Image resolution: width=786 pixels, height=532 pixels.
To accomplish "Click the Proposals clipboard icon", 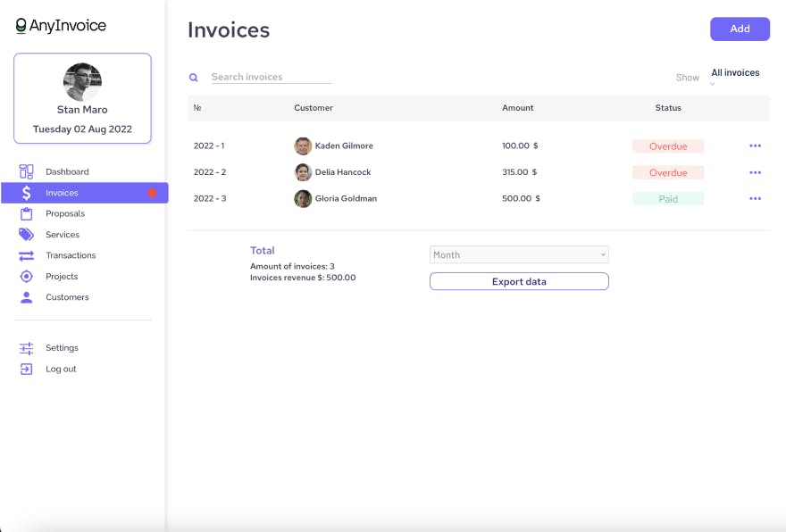I will pos(27,213).
